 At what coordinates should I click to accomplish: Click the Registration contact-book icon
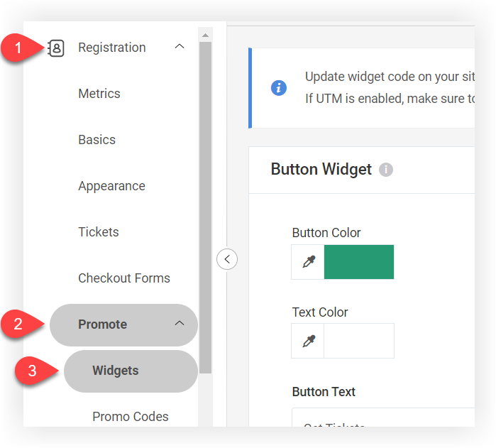56,48
